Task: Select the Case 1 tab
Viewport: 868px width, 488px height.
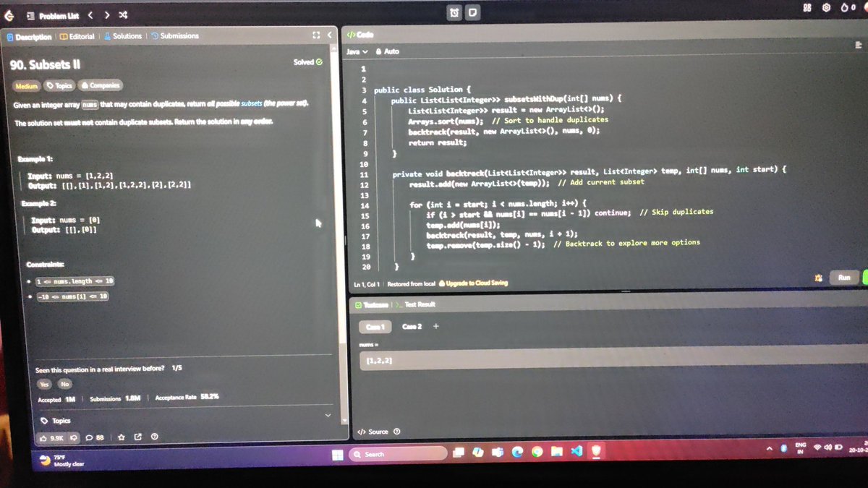Action: pos(375,327)
